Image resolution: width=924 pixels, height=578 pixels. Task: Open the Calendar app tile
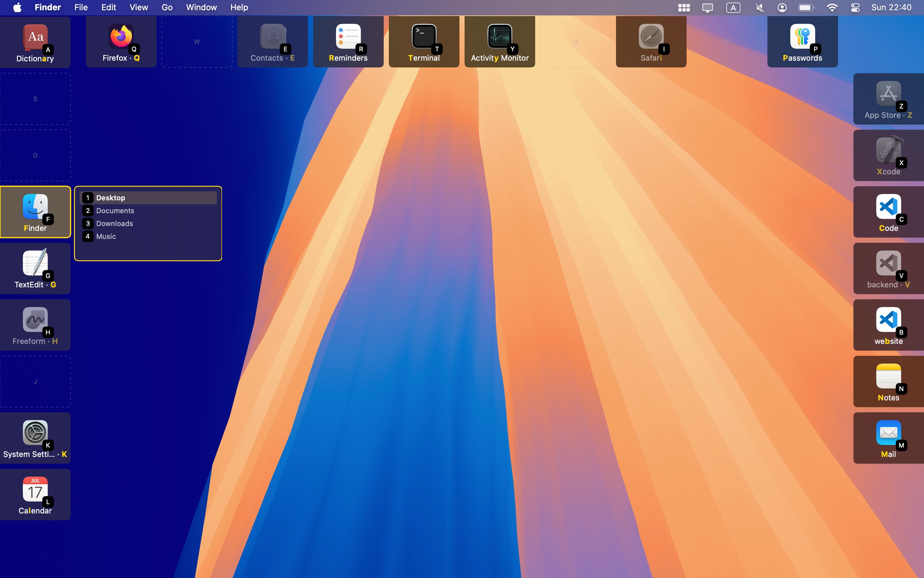click(x=35, y=495)
